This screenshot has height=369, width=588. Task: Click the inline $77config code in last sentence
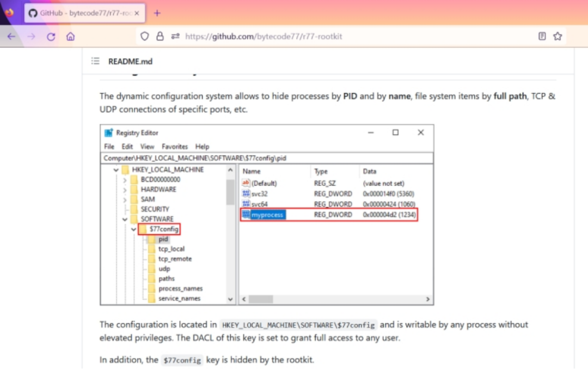[182, 360]
